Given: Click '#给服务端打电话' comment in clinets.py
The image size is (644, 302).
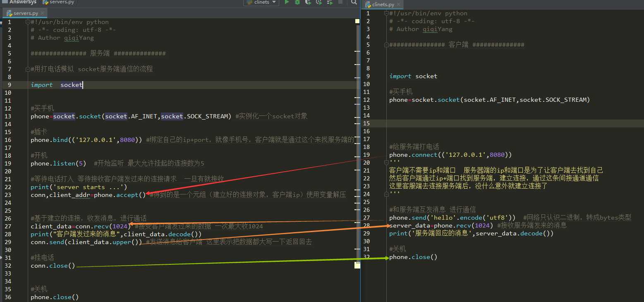Looking at the screenshot, I should tap(414, 147).
